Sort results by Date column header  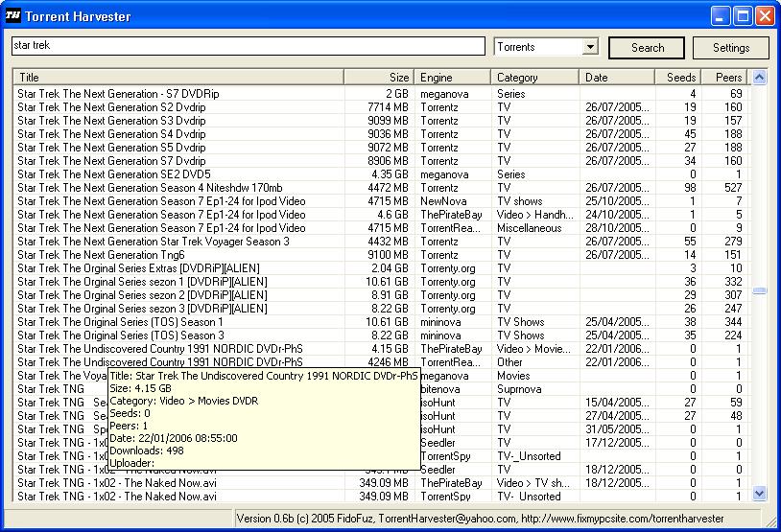(616, 77)
